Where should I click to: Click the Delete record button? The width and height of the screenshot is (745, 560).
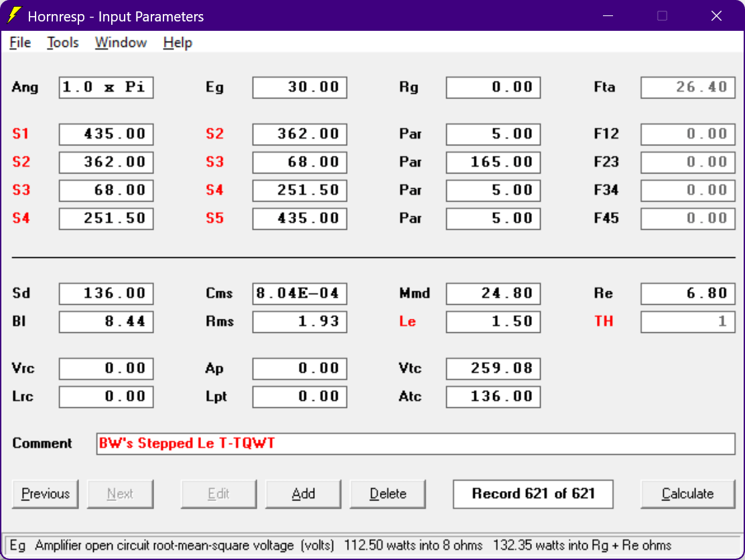tap(388, 494)
